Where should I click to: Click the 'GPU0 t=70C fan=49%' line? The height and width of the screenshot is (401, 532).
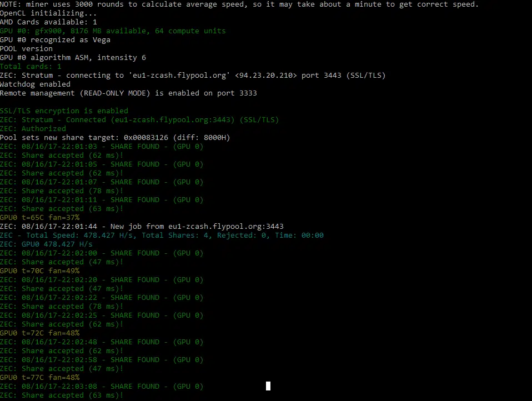39,270
